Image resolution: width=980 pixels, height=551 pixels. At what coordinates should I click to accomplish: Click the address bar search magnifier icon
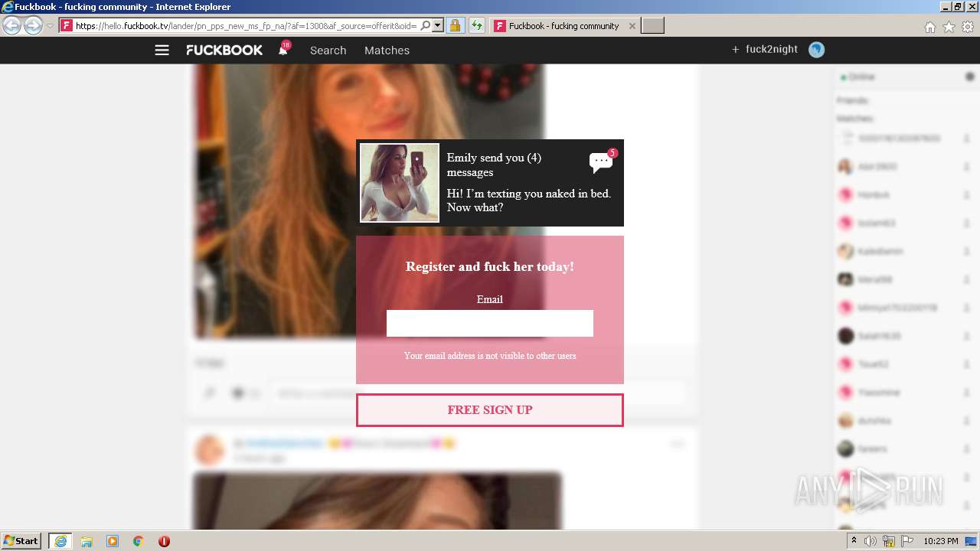pos(426,25)
